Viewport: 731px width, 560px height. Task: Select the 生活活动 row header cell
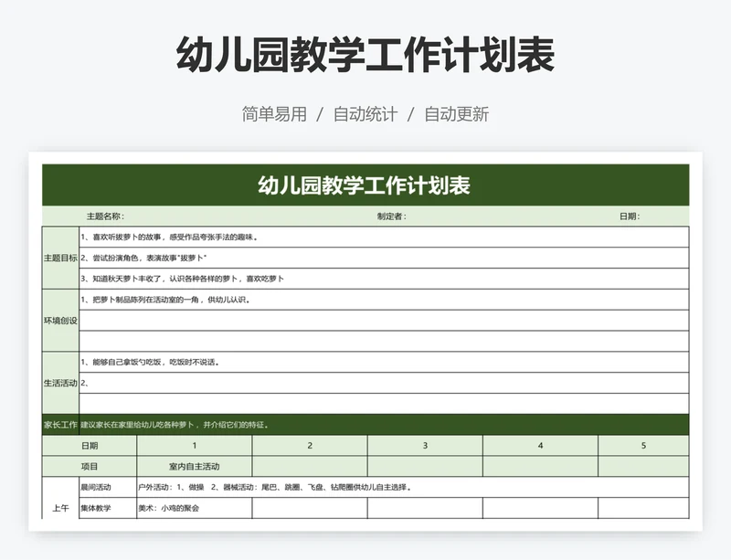coord(60,383)
